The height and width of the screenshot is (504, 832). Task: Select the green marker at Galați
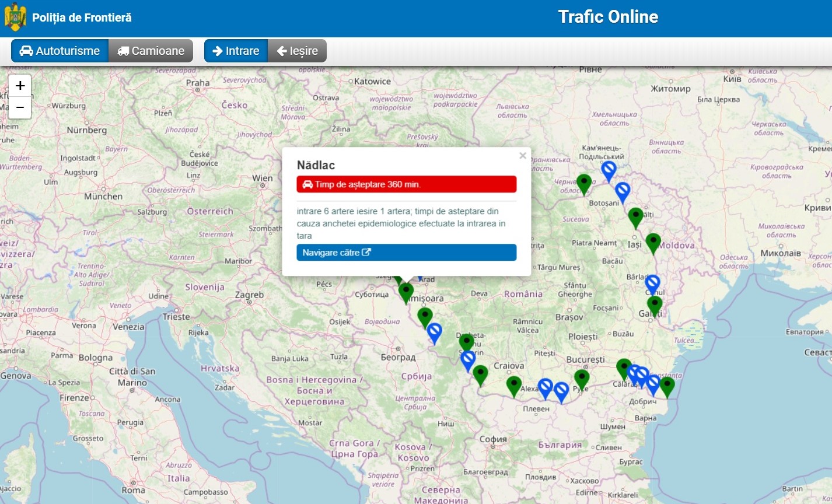[x=655, y=304]
